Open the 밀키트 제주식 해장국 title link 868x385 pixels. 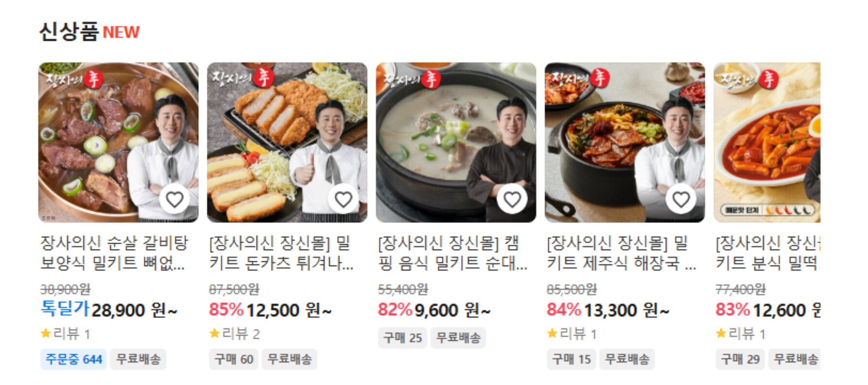click(x=621, y=253)
